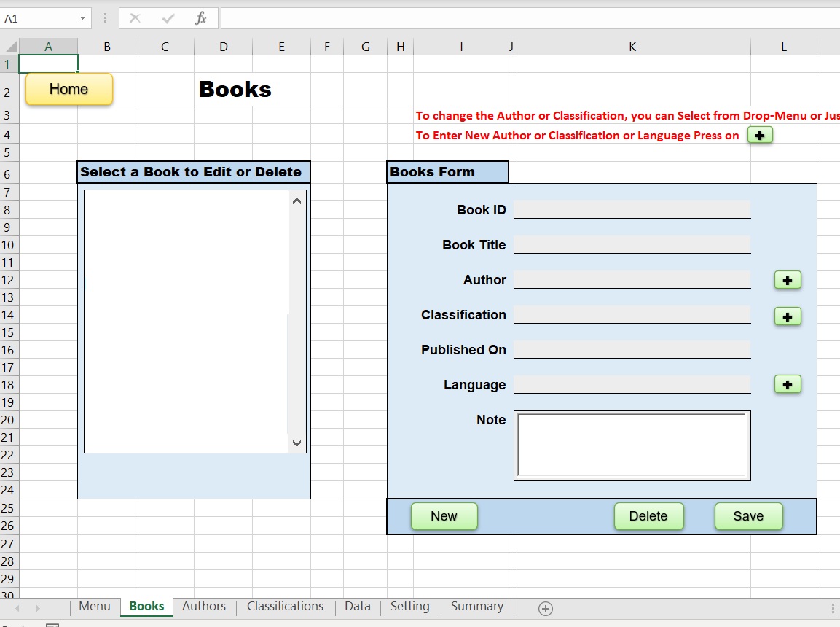Click the plus icon in red instructions row

[x=760, y=135]
